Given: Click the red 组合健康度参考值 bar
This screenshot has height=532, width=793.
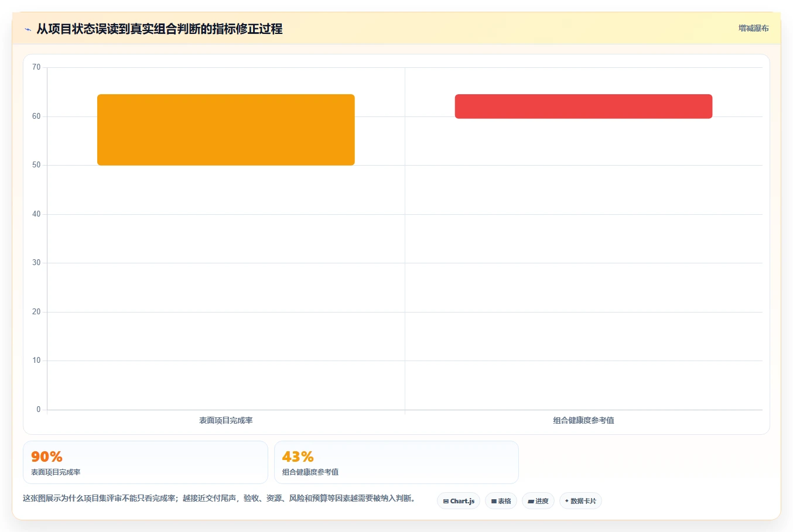Looking at the screenshot, I should point(583,107).
